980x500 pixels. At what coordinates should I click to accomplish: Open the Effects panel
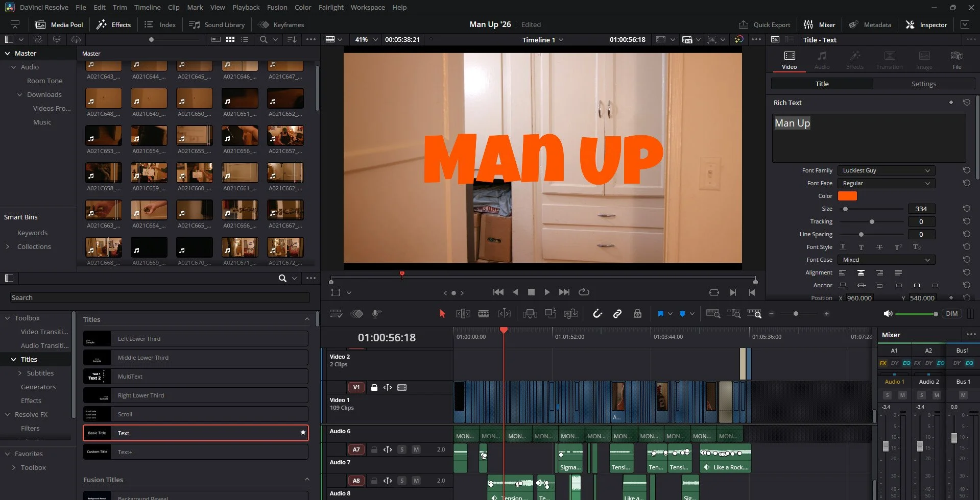point(114,24)
